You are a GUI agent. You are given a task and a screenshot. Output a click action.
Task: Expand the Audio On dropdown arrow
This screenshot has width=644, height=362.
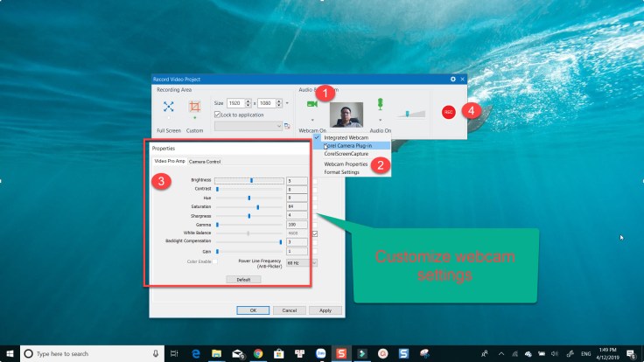pyautogui.click(x=381, y=121)
